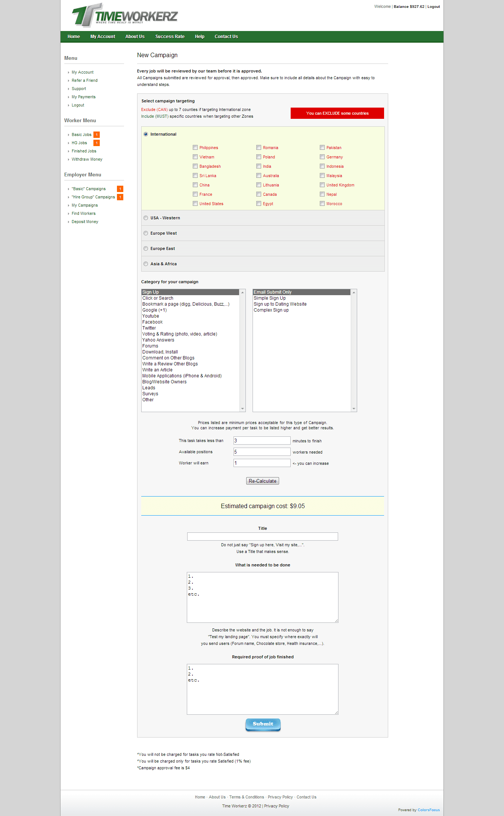
Task: Select Youtube in category list
Action: 190,316
